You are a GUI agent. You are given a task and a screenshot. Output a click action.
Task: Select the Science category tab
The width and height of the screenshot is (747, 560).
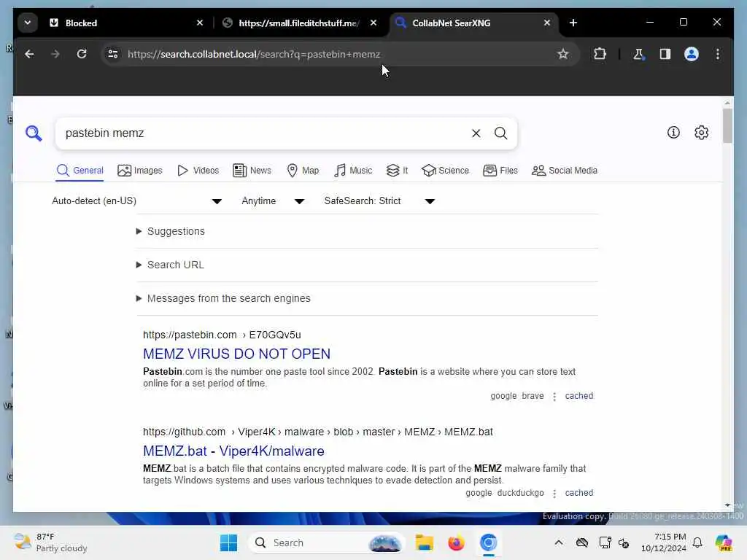(x=446, y=171)
